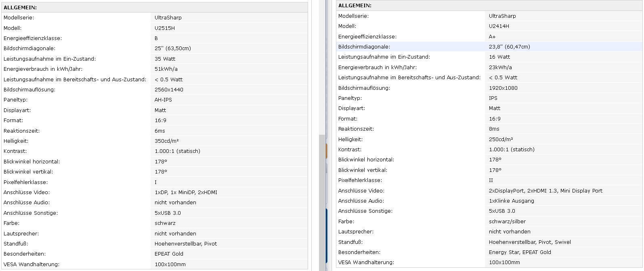This screenshot has height=271, width=644.
Task: Click 'Energieverbrauch in kWh/Jahr:' label in 51kWh/a row
Action: (43, 69)
